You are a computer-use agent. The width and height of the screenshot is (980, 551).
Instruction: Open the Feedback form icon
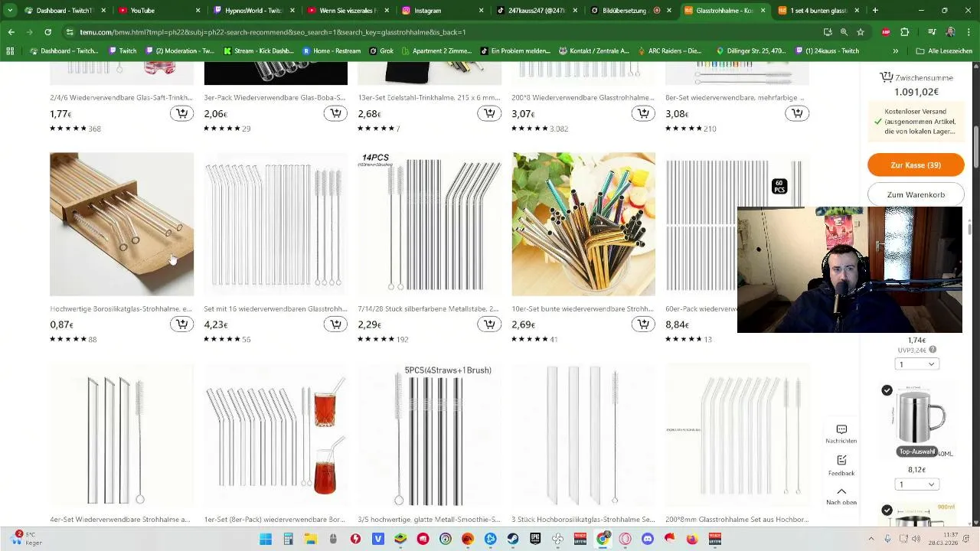click(x=841, y=460)
